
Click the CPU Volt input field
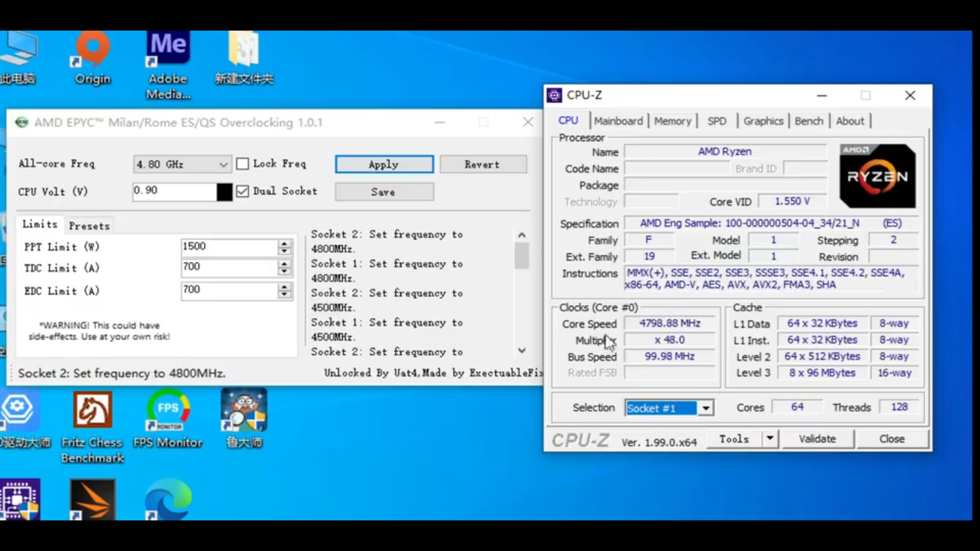[x=175, y=191]
